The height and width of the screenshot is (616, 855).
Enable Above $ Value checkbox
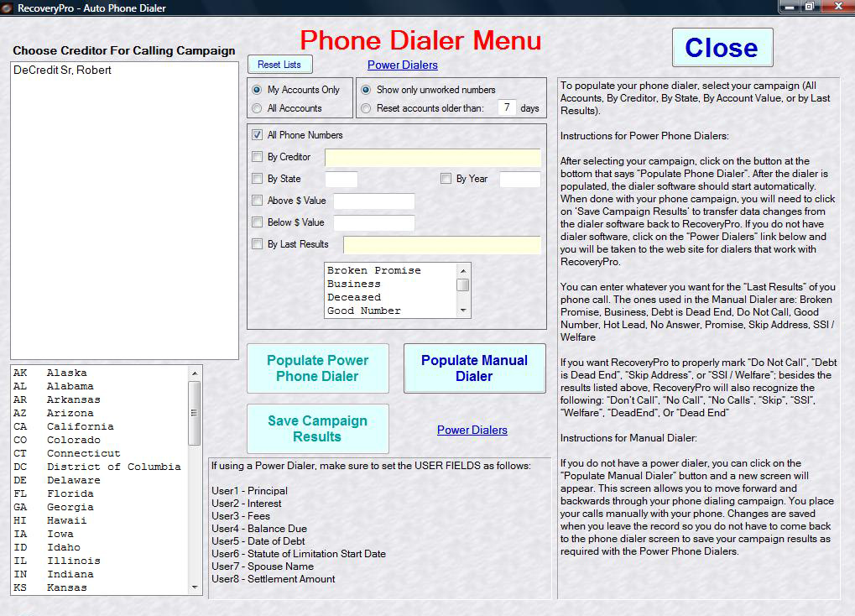coord(257,201)
